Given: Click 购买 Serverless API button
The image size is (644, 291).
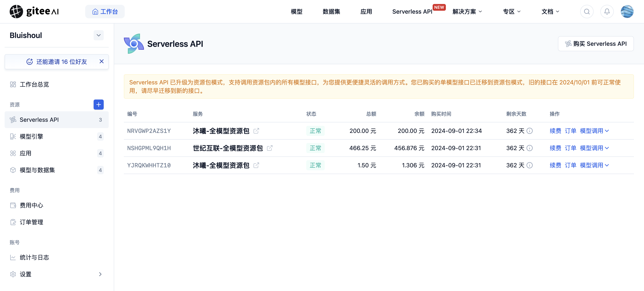Looking at the screenshot, I should (x=596, y=44).
